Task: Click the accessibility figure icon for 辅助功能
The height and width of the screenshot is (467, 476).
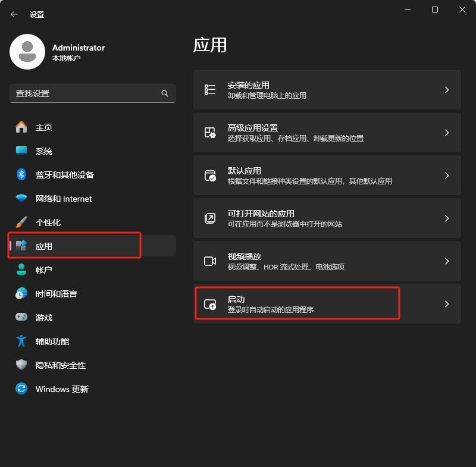Action: click(21, 341)
